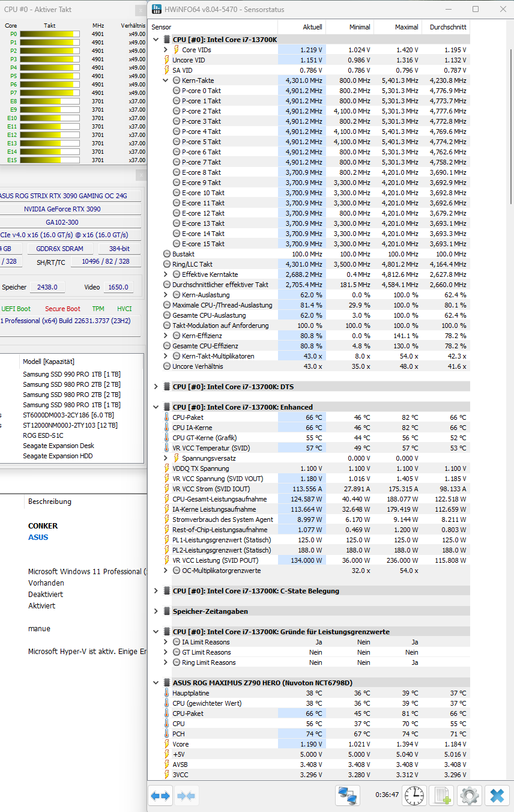Click the TPM status label
The height and width of the screenshot is (812, 514).
tap(98, 309)
